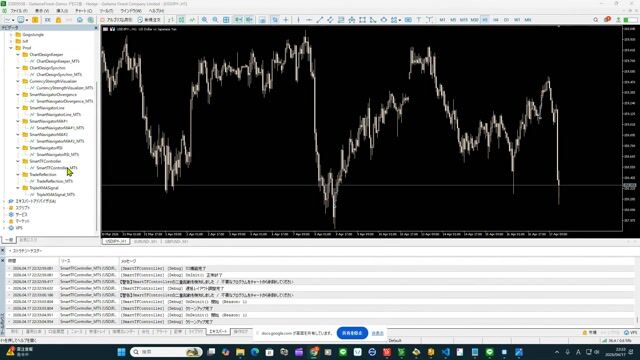Click Windows taskbar search box
Image resolution: width=640 pixels, height=360 pixels.
pos(166,352)
